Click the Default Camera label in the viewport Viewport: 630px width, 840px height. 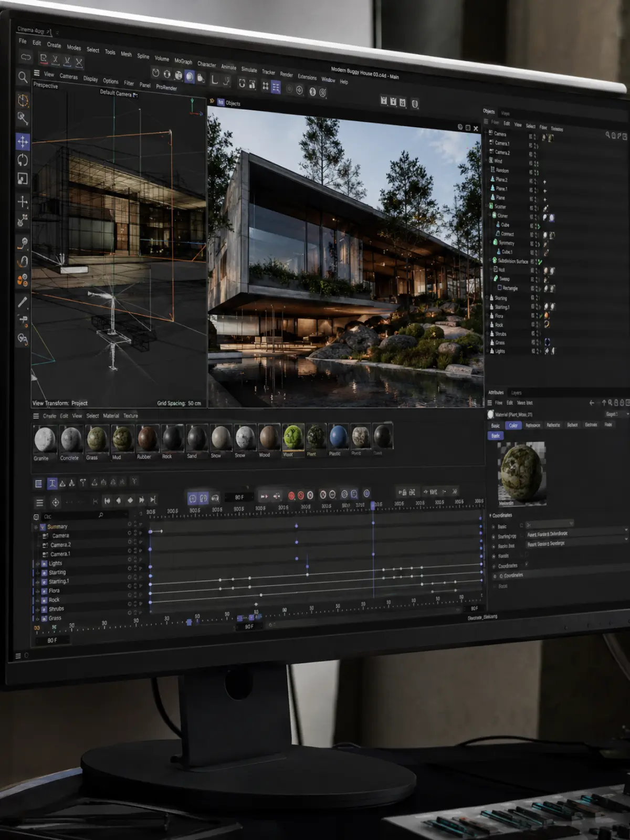tap(115, 93)
